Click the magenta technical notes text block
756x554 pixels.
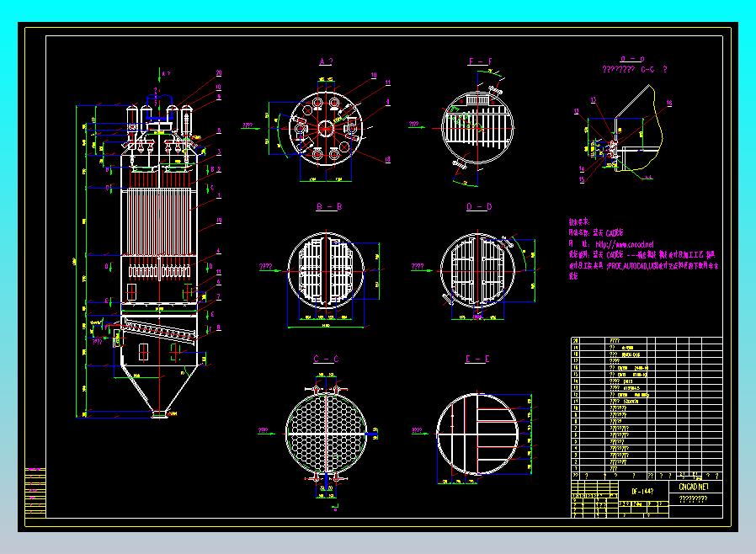click(643, 249)
